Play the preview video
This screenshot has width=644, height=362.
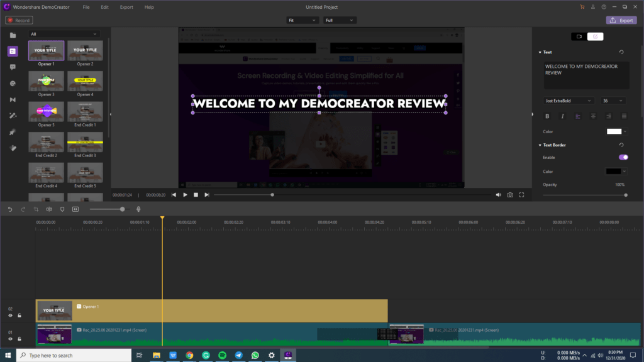185,195
